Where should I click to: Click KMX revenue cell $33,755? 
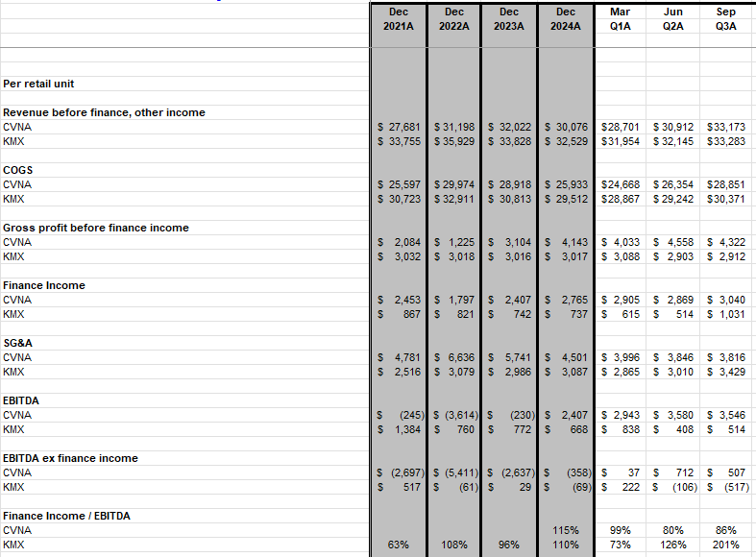399,142
